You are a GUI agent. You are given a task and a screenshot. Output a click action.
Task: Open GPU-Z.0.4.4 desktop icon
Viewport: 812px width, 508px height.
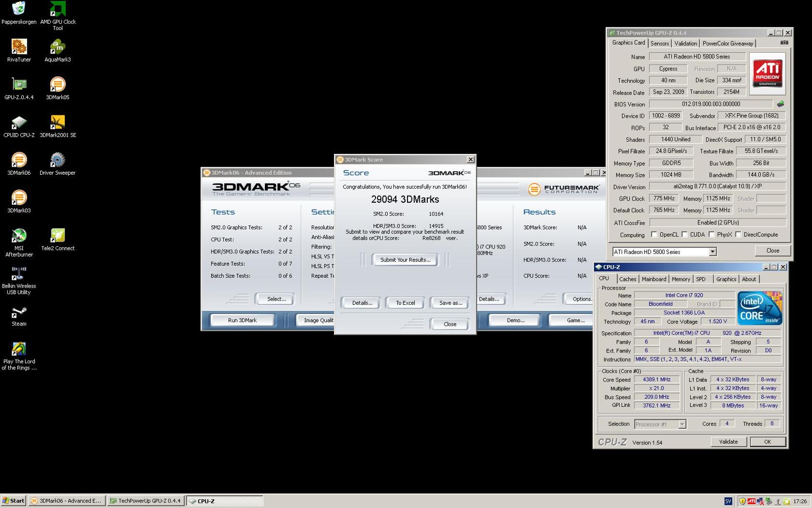click(x=19, y=88)
